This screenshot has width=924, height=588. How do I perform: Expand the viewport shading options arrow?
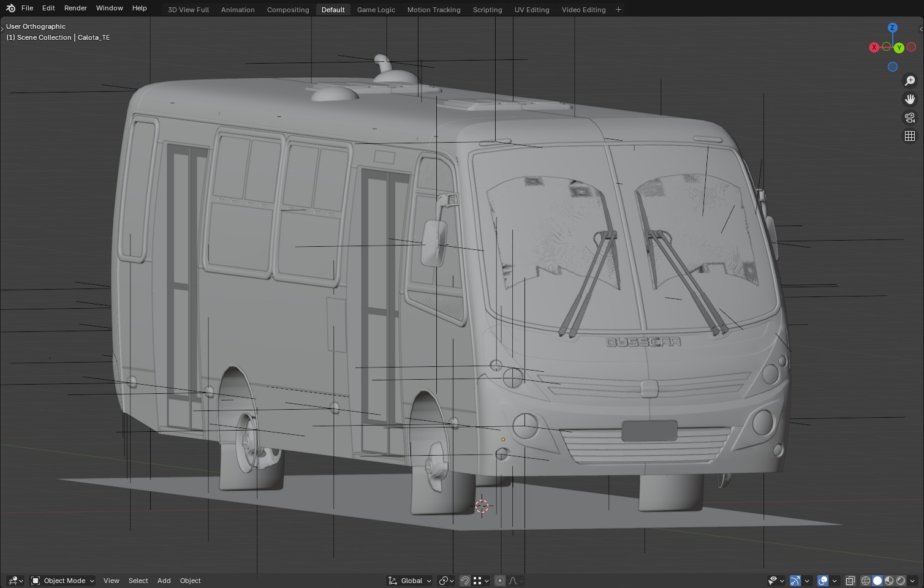913,581
